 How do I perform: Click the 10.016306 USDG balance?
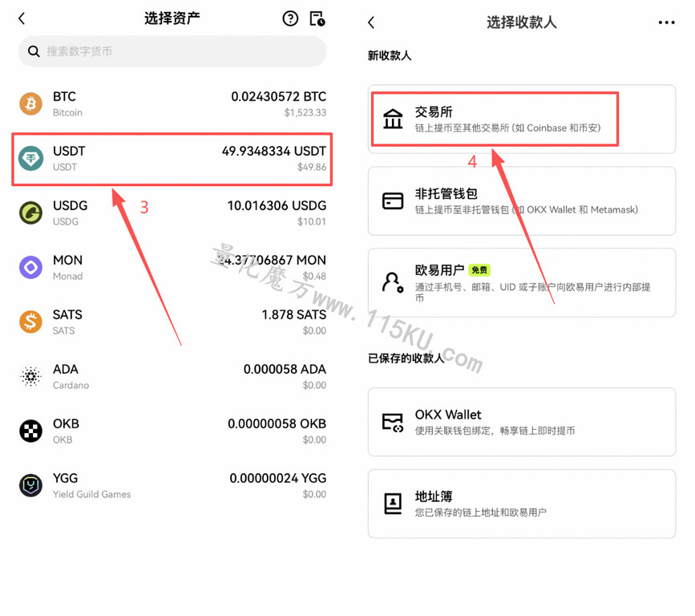point(277,206)
